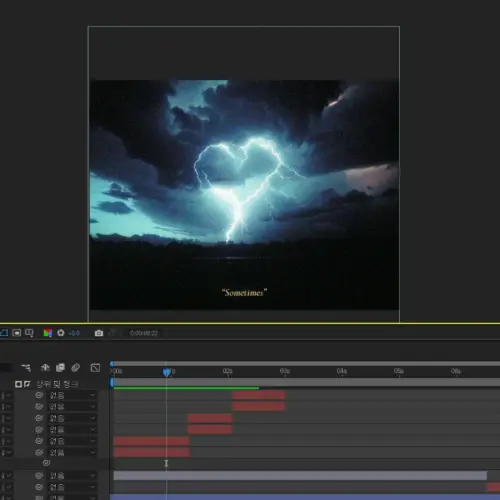Open the 없음 parent dropdown of the fifth layer
This screenshot has height=500, width=500.
click(x=72, y=441)
